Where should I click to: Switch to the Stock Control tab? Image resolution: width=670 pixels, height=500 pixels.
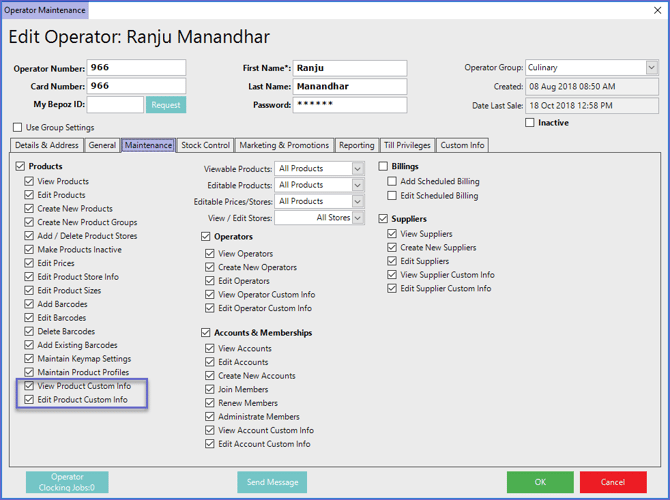(x=205, y=146)
